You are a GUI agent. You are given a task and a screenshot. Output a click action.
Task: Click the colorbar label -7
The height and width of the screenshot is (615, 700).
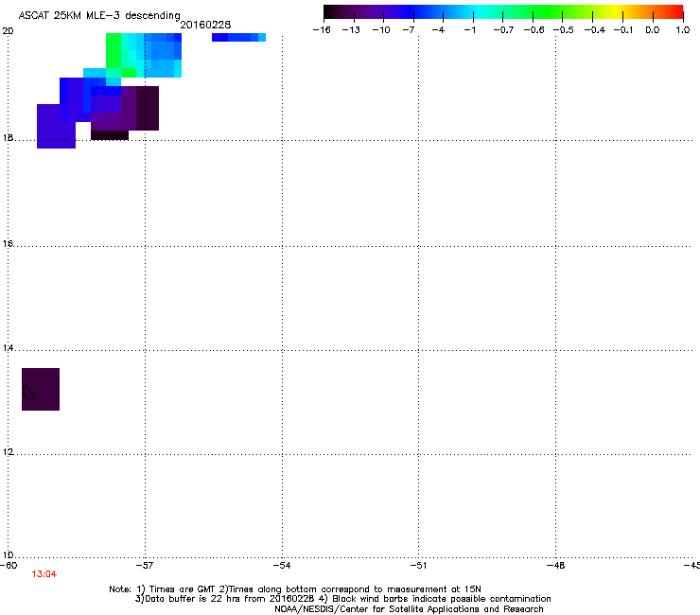coord(409,30)
